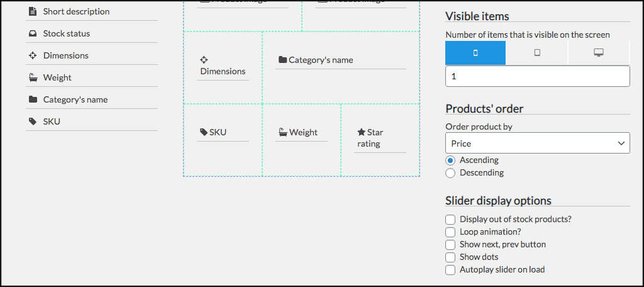
Task: Open the Order product by dropdown
Action: point(537,143)
